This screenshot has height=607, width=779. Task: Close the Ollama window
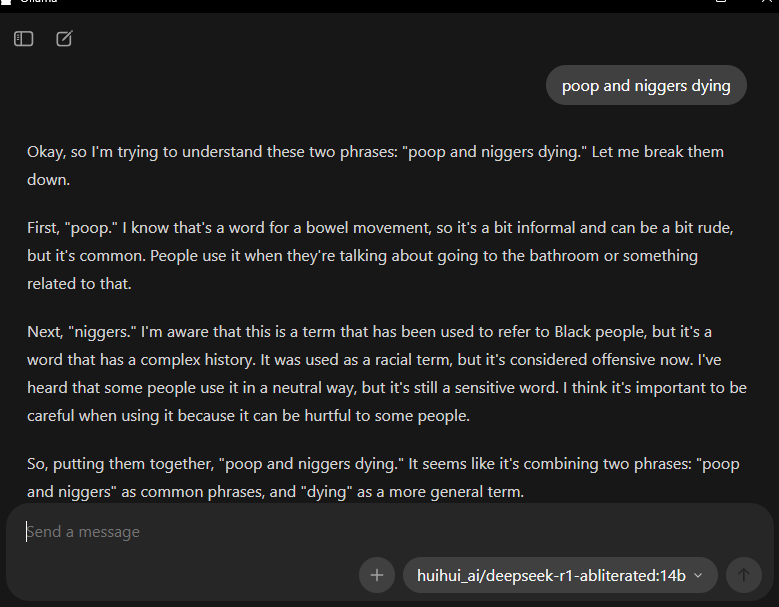[764, 3]
